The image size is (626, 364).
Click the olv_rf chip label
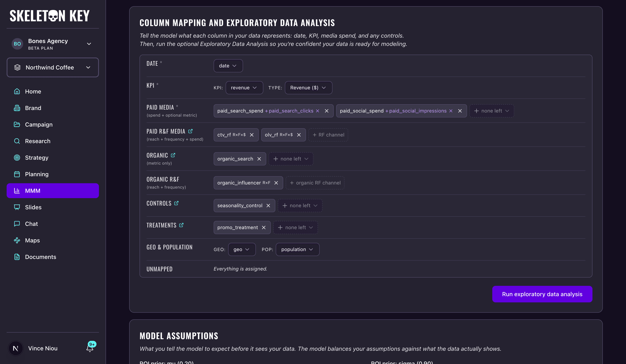coord(271,135)
